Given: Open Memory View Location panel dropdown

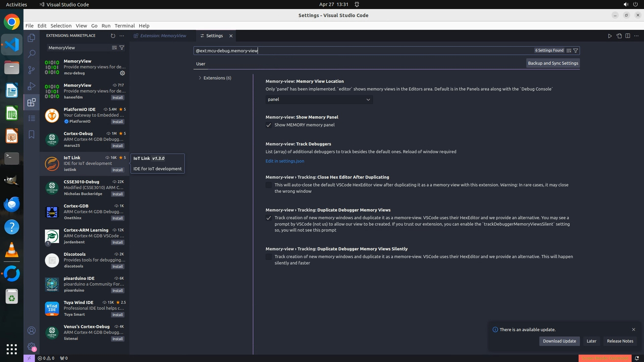Looking at the screenshot, I should point(319,100).
